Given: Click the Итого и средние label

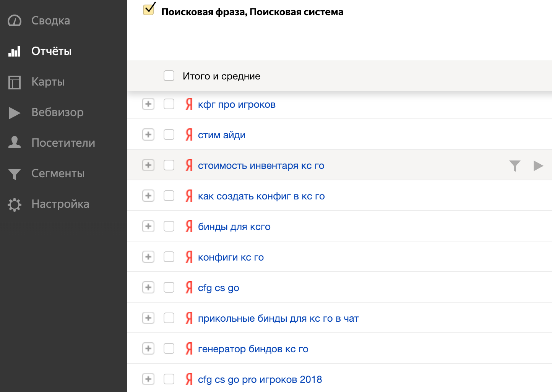Looking at the screenshot, I should pyautogui.click(x=221, y=76).
